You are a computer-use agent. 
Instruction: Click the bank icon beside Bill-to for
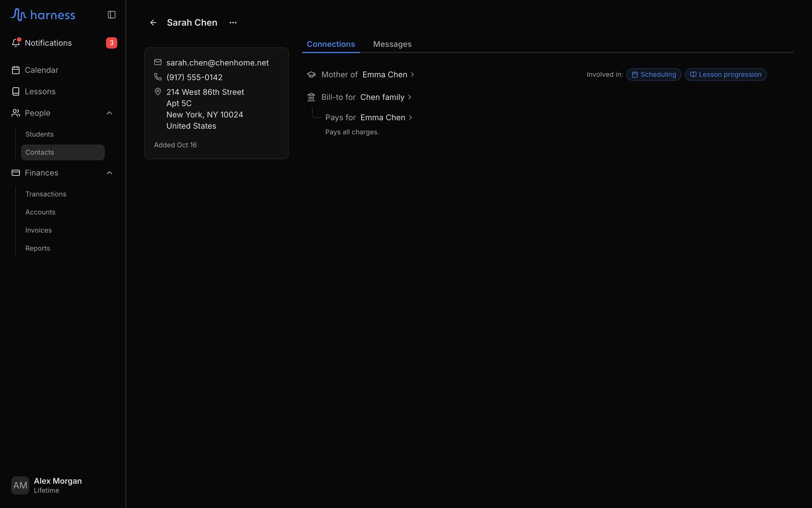coord(311,97)
